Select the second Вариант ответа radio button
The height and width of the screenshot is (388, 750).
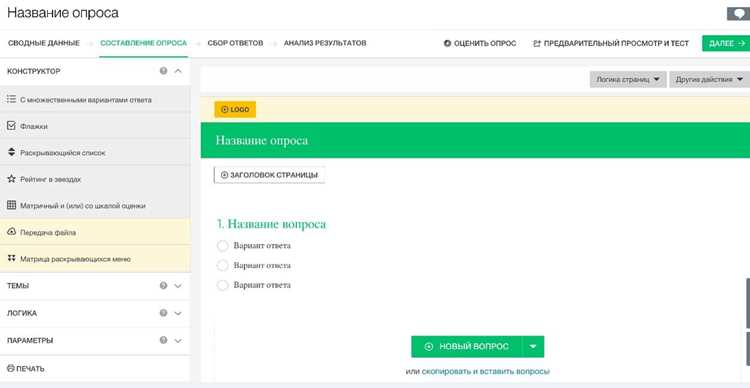pos(222,266)
